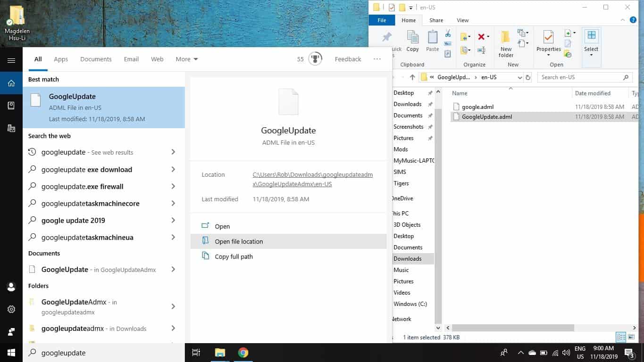Screen dimensions: 644x362
Task: Click the volume speaker icon in tray
Action: [566, 353]
